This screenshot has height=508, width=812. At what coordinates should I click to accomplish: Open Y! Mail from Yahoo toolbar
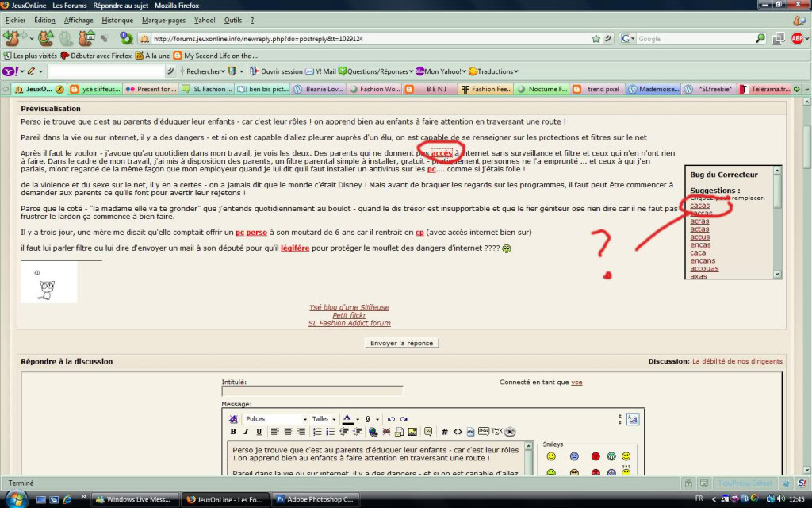[x=320, y=71]
